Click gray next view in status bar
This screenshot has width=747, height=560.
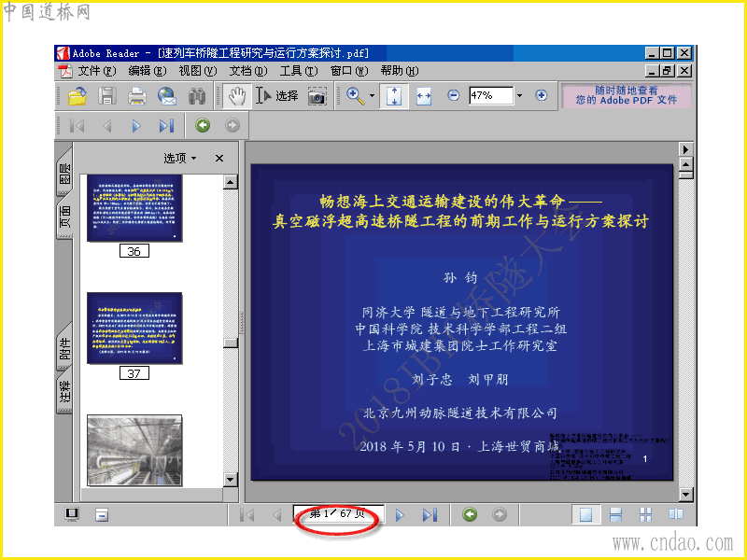(x=500, y=514)
